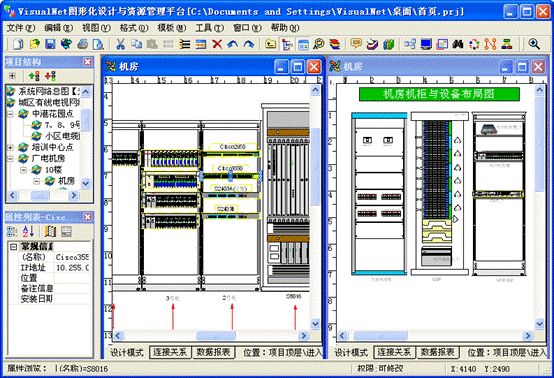Open the 视图(V) menu
Viewport: 554px width, 378px height.
coord(96,28)
